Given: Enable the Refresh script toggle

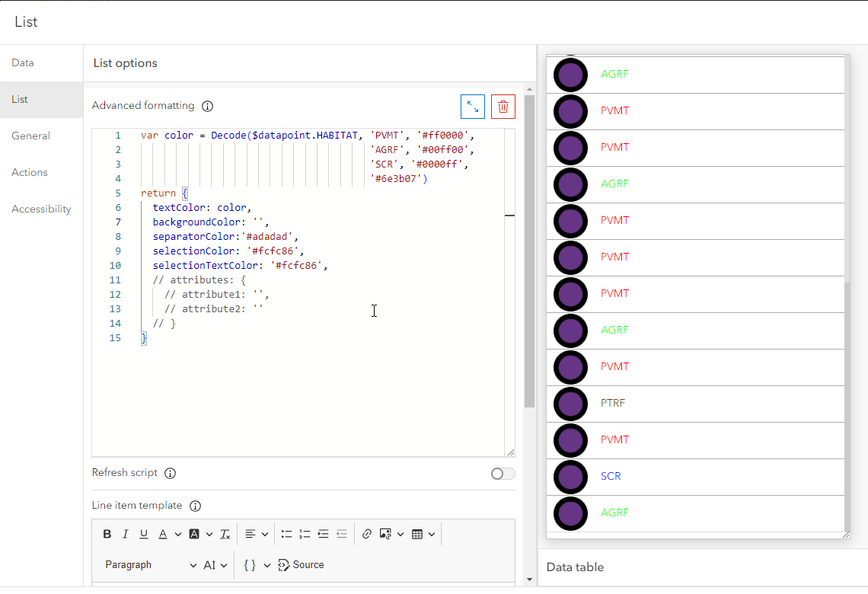Looking at the screenshot, I should pyautogui.click(x=502, y=473).
